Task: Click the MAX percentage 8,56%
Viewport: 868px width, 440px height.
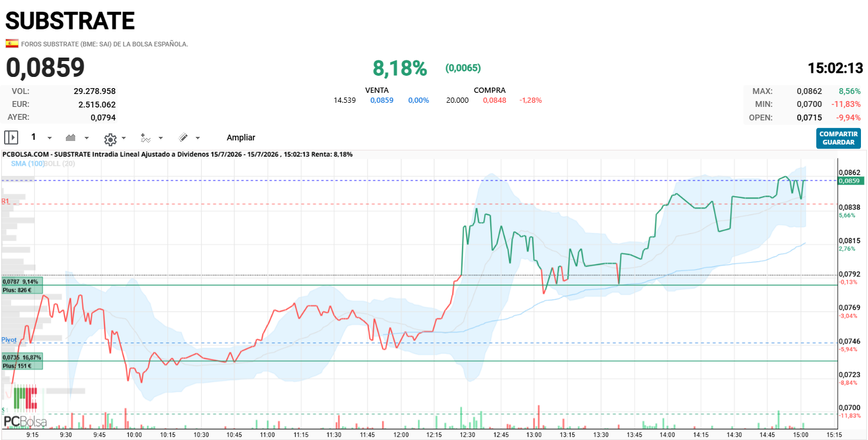Action: (x=850, y=91)
